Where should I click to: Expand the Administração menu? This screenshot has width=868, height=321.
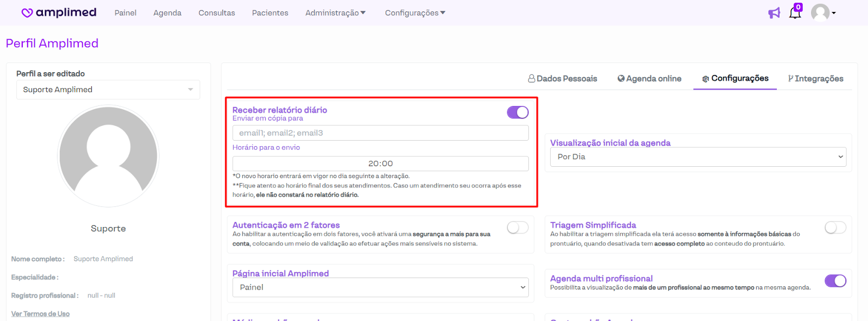pyautogui.click(x=335, y=13)
